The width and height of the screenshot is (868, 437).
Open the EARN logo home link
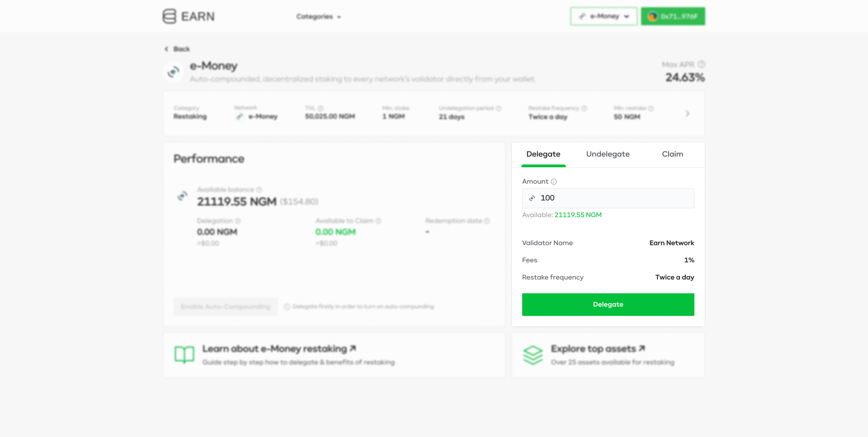[x=189, y=16]
